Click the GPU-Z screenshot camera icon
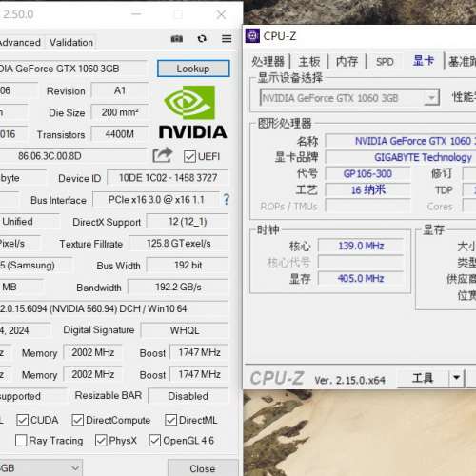Image resolution: width=476 pixels, height=476 pixels. point(177,39)
